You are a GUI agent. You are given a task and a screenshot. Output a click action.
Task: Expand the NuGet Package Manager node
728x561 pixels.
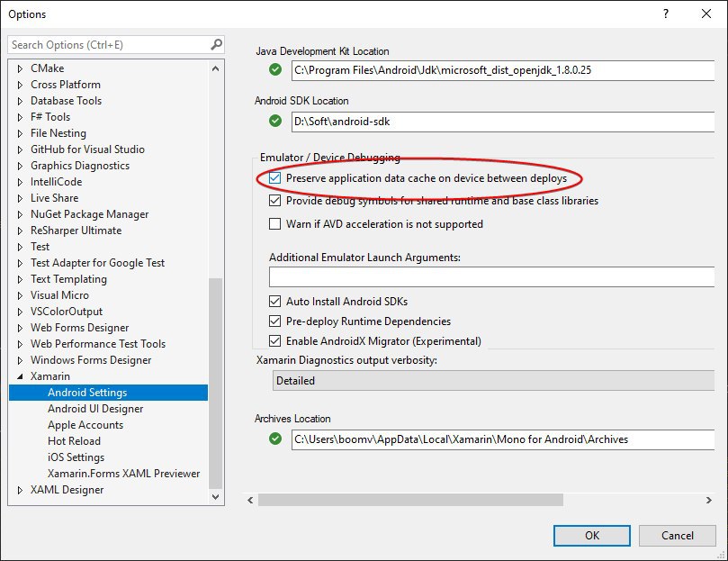coord(20,214)
